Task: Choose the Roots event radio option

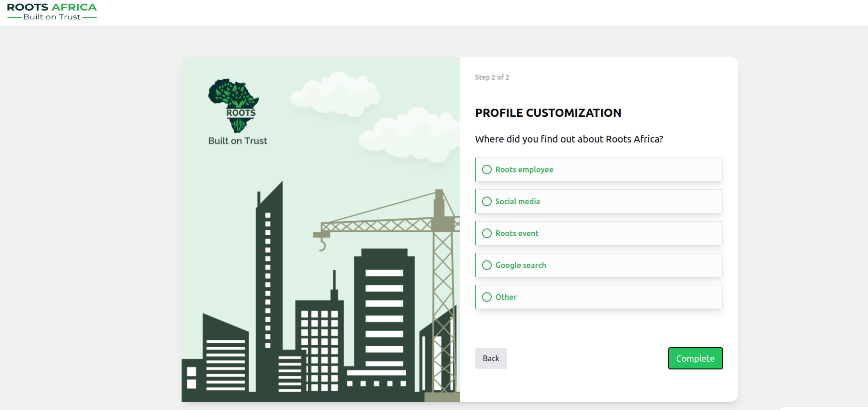Action: (487, 233)
